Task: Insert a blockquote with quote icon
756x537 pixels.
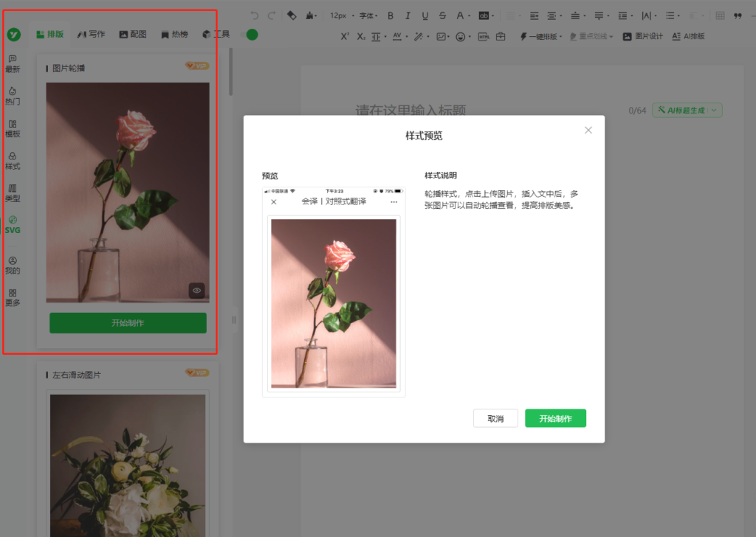Action: coord(738,16)
